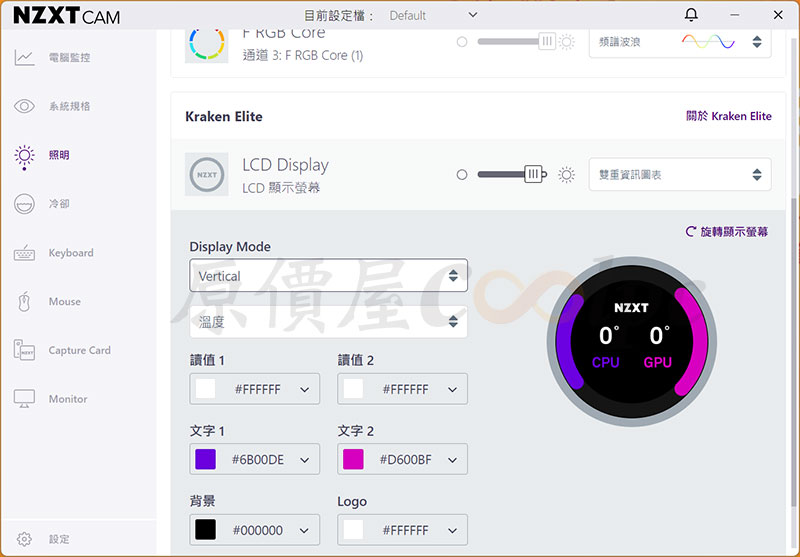Screen dimensions: 800x557
Task: Click the white Logo color swatch
Action: [354, 530]
